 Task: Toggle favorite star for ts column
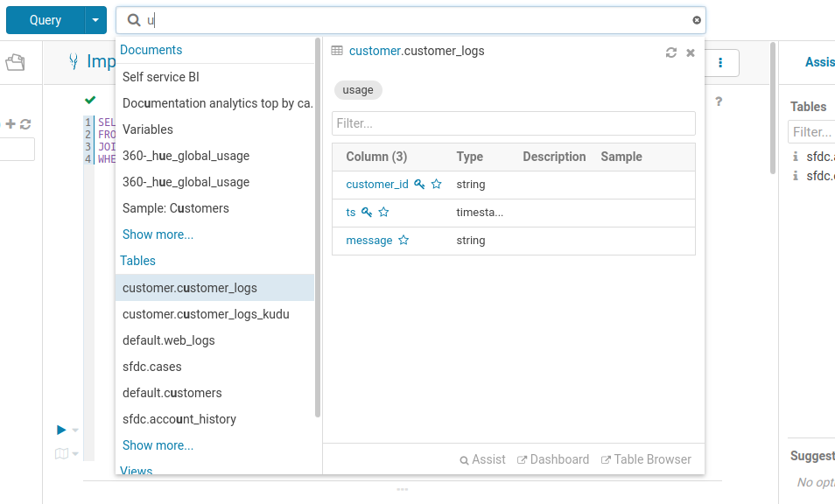(383, 213)
